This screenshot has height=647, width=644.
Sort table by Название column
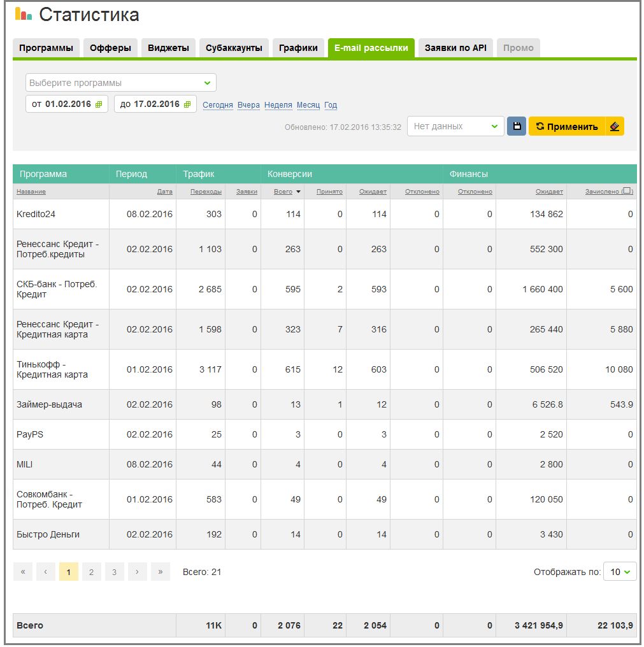pos(31,192)
